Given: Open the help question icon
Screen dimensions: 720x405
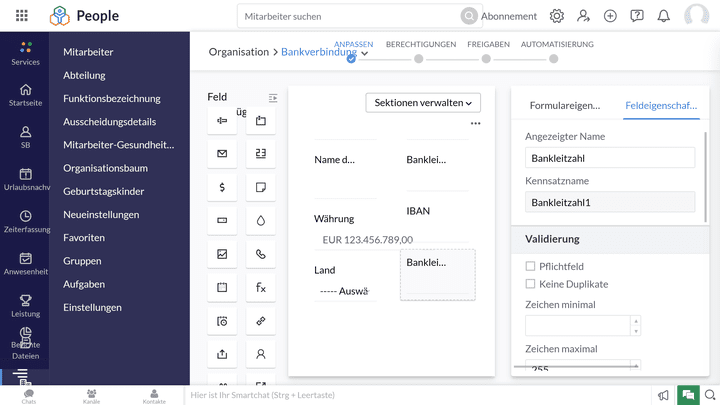Looking at the screenshot, I should pos(636,16).
